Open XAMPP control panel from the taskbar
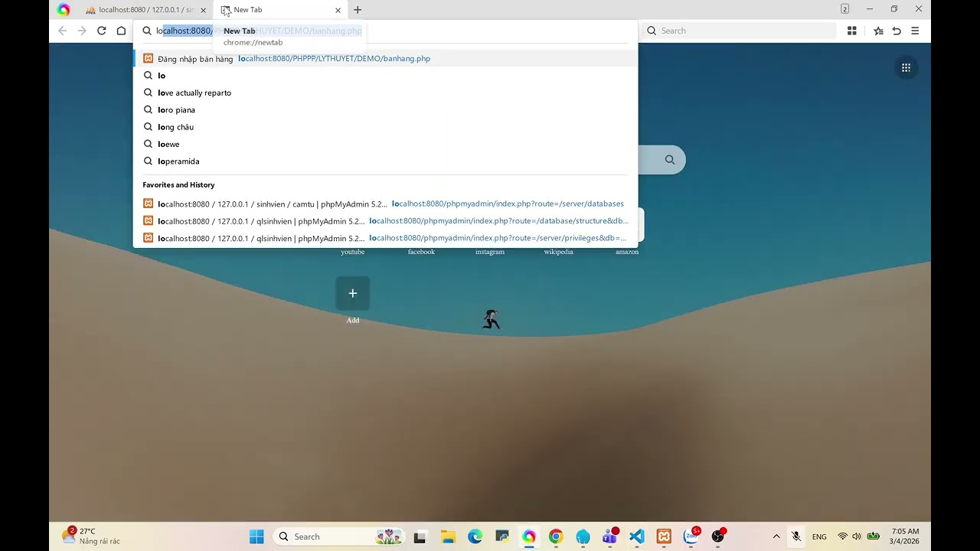The width and height of the screenshot is (980, 551). 664,536
